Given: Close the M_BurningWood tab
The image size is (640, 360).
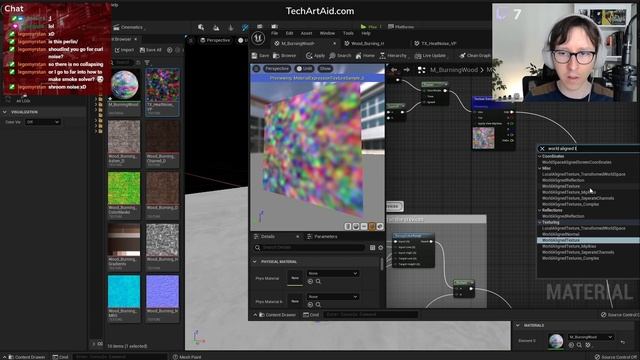Looking at the screenshot, I should tap(334, 43).
